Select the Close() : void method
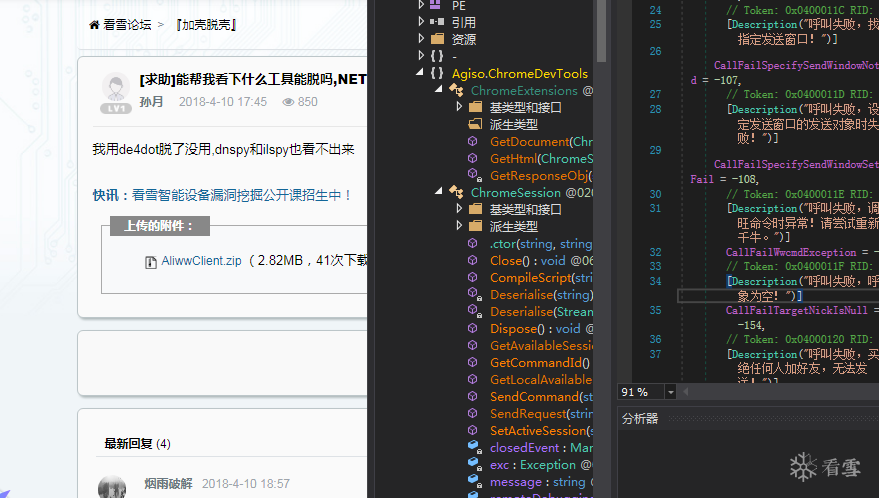 (541, 261)
